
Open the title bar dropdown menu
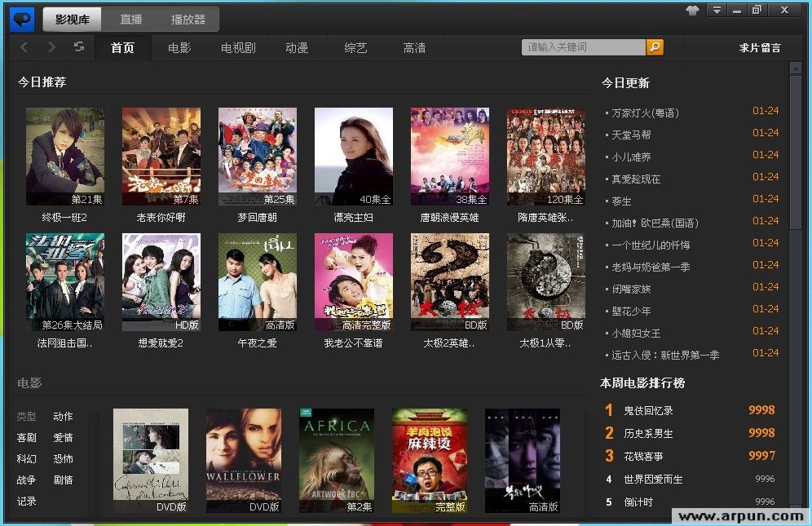point(717,10)
